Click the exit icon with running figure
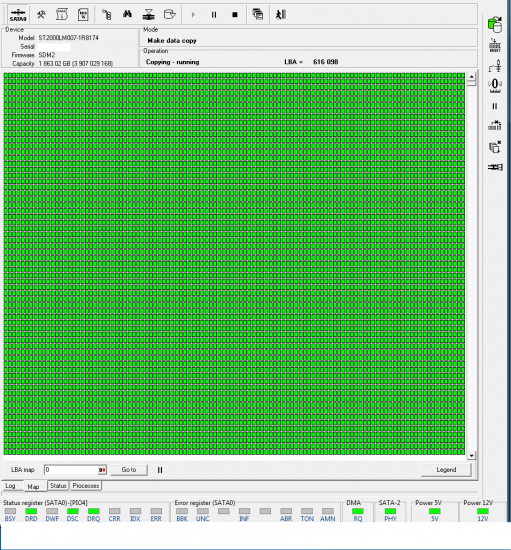The image size is (511, 550). (x=281, y=14)
